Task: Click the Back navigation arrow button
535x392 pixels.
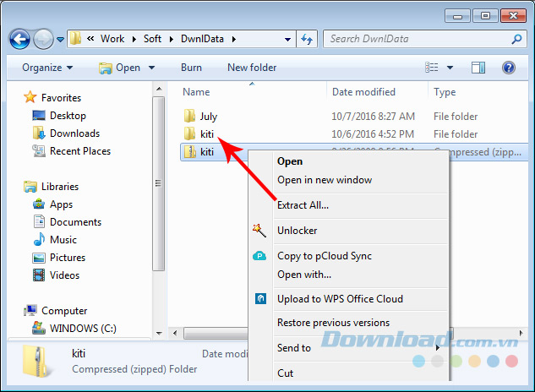Action: pos(19,39)
